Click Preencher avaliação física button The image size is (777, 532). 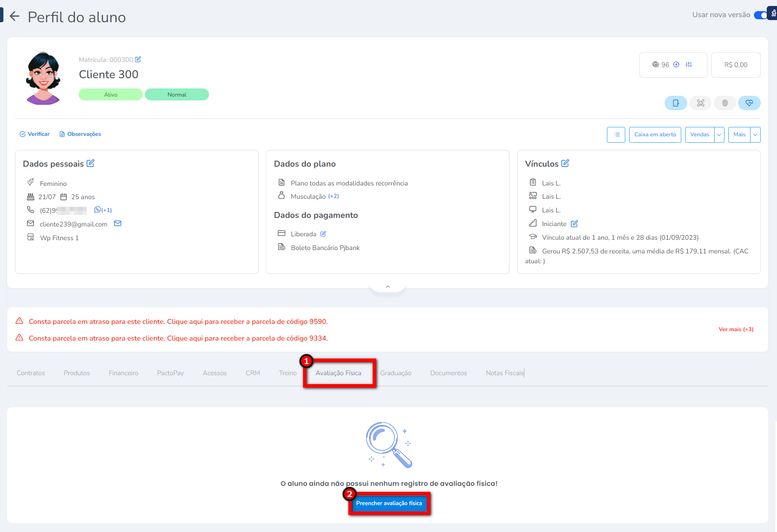coord(389,503)
